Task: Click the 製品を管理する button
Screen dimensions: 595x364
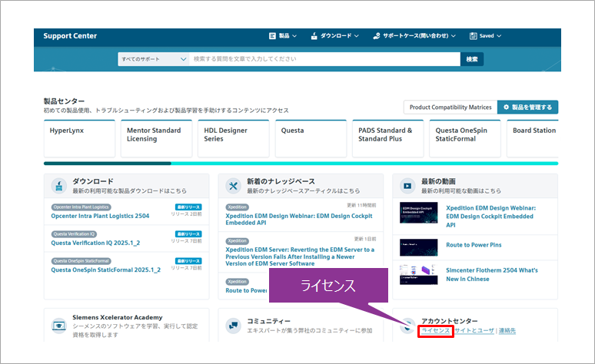Action: (x=528, y=108)
